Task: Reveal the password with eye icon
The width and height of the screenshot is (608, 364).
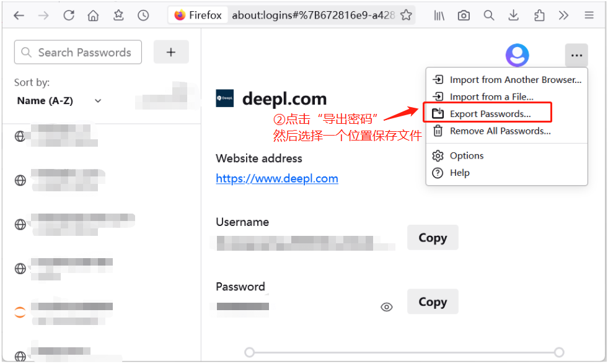Action: [x=387, y=307]
